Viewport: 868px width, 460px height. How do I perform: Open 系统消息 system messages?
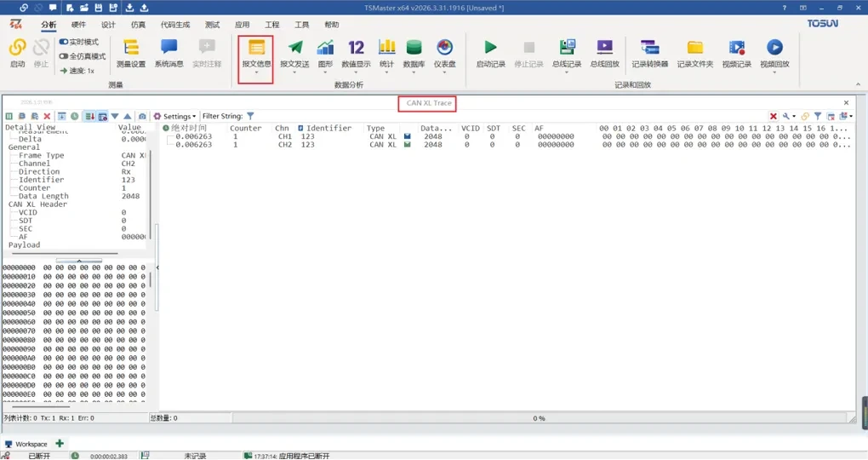[168, 52]
